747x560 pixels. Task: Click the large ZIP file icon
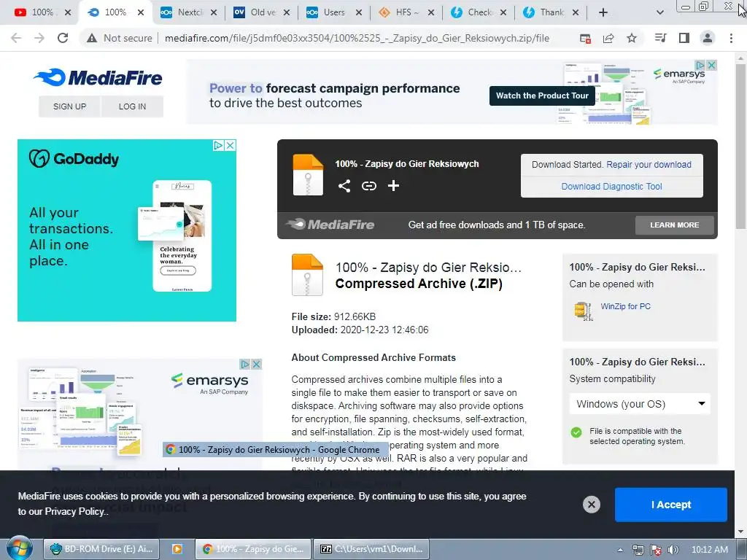(x=307, y=275)
